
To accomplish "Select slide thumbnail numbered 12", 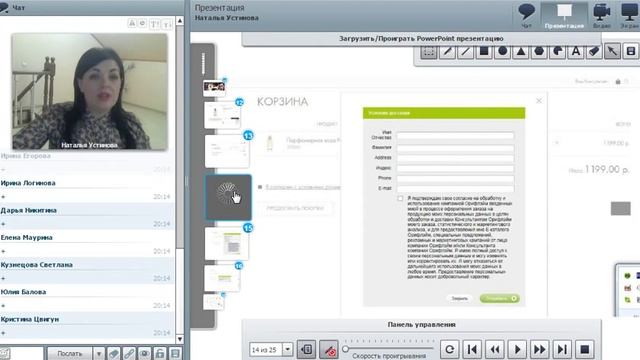I will 223,115.
